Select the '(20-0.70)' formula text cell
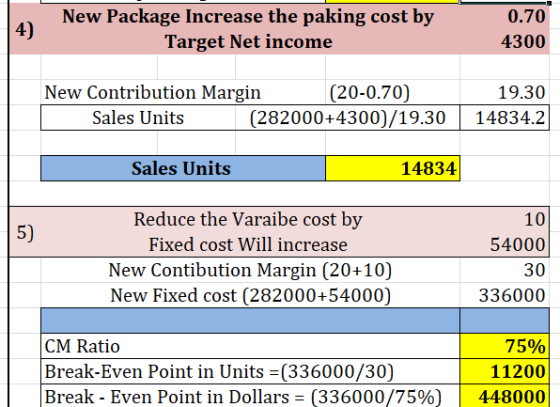 click(x=392, y=92)
